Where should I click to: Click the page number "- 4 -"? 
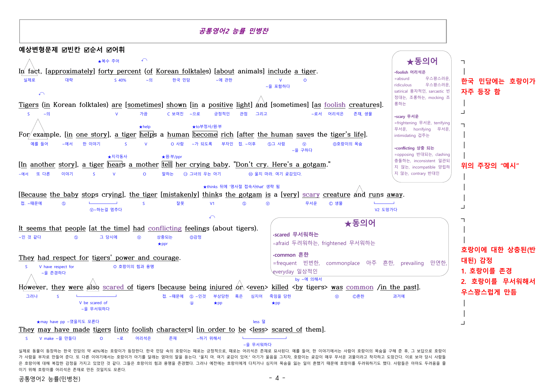pos(277,378)
